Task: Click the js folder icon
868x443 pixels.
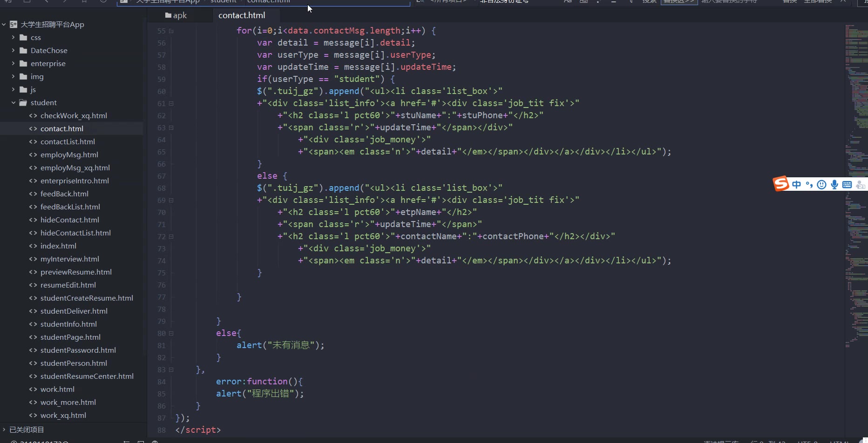Action: click(23, 89)
